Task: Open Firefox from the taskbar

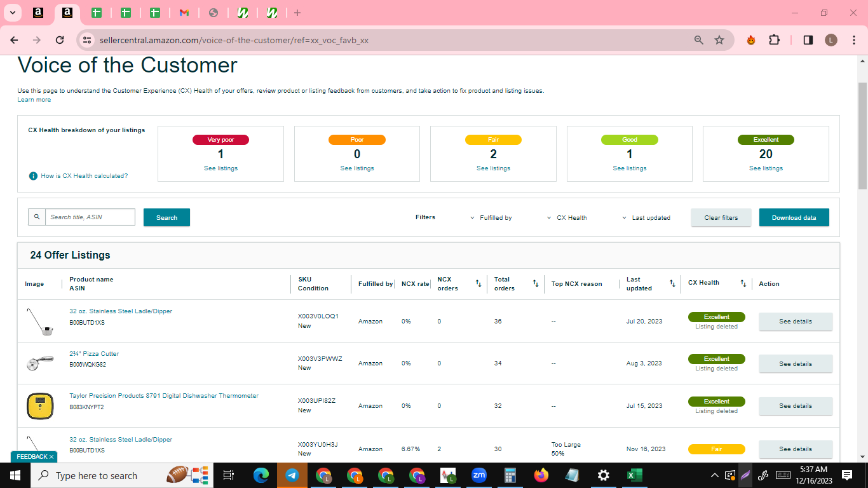Action: click(x=541, y=475)
